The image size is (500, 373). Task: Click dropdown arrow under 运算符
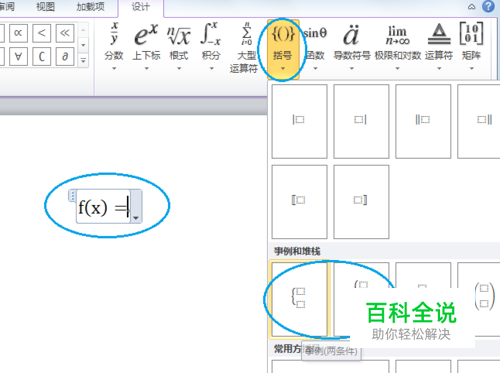click(439, 68)
